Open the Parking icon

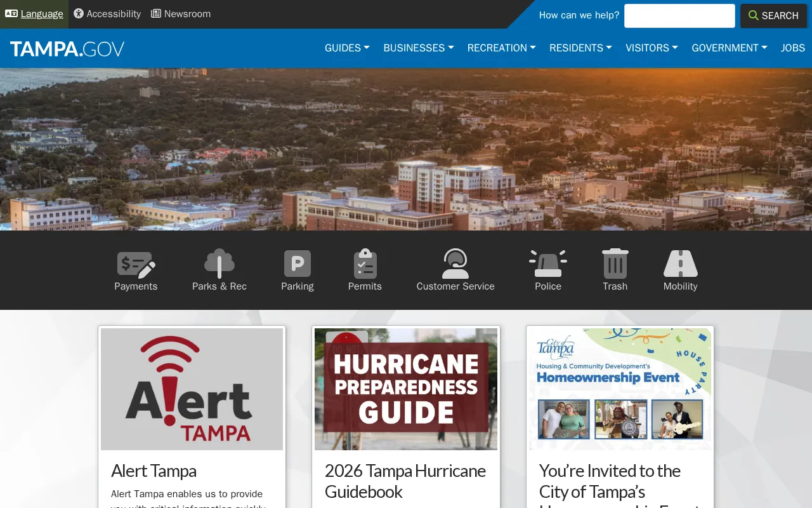(x=298, y=264)
